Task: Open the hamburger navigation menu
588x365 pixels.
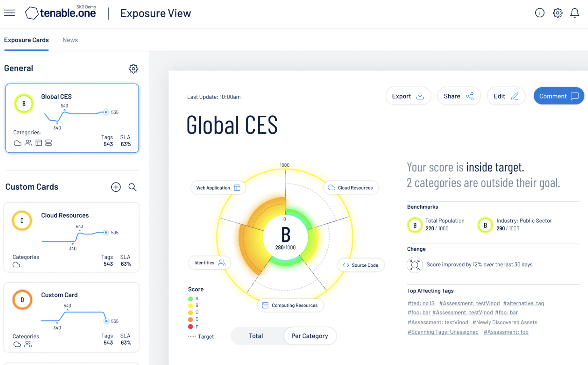Action: click(9, 13)
